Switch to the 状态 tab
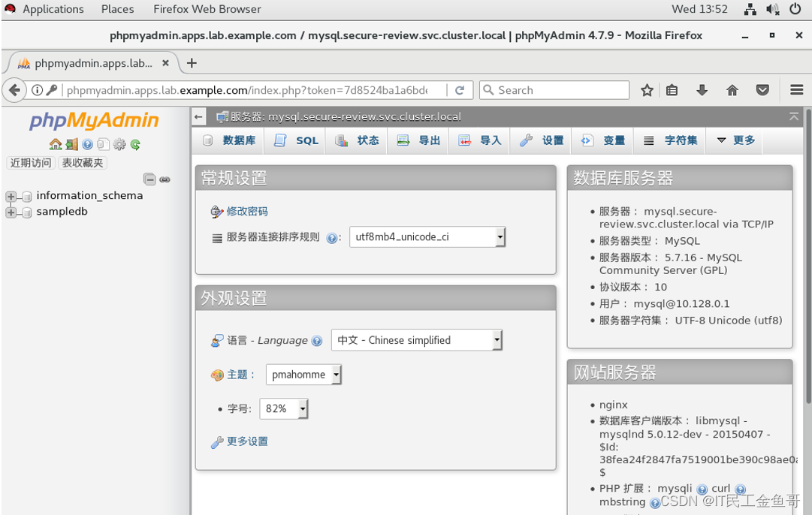The width and height of the screenshot is (812, 515). 357,140
